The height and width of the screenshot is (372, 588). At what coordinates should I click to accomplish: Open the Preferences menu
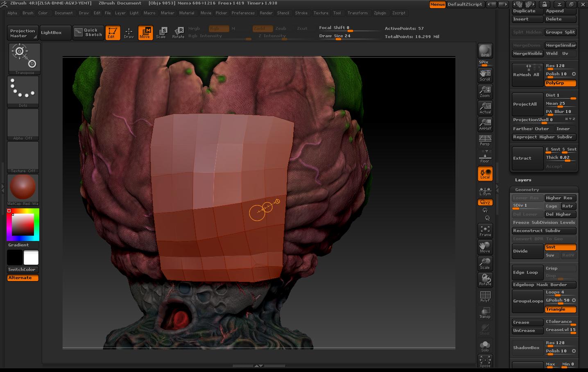click(x=243, y=13)
